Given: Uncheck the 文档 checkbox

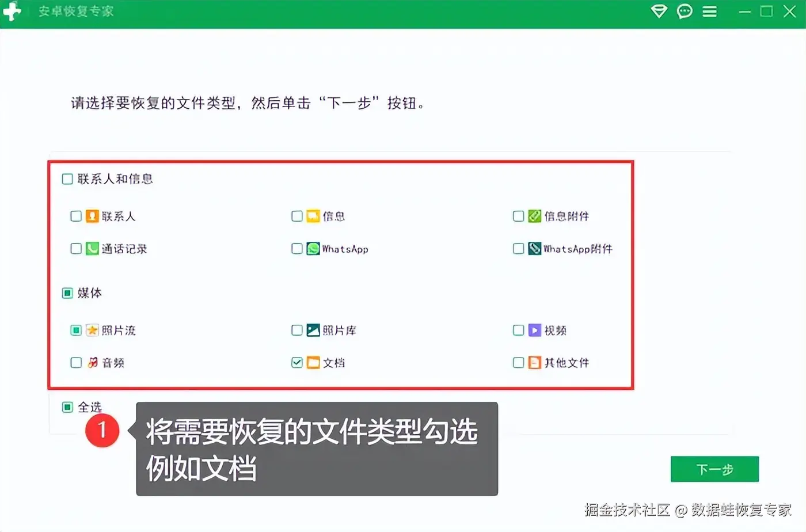Looking at the screenshot, I should 297,363.
